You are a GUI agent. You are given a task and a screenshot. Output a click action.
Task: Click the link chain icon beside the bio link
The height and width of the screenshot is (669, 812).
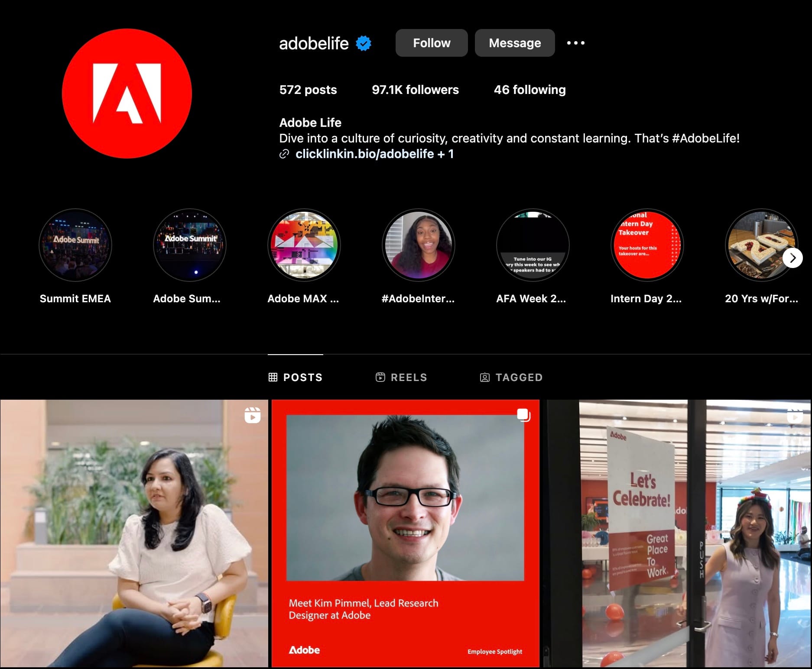click(284, 154)
